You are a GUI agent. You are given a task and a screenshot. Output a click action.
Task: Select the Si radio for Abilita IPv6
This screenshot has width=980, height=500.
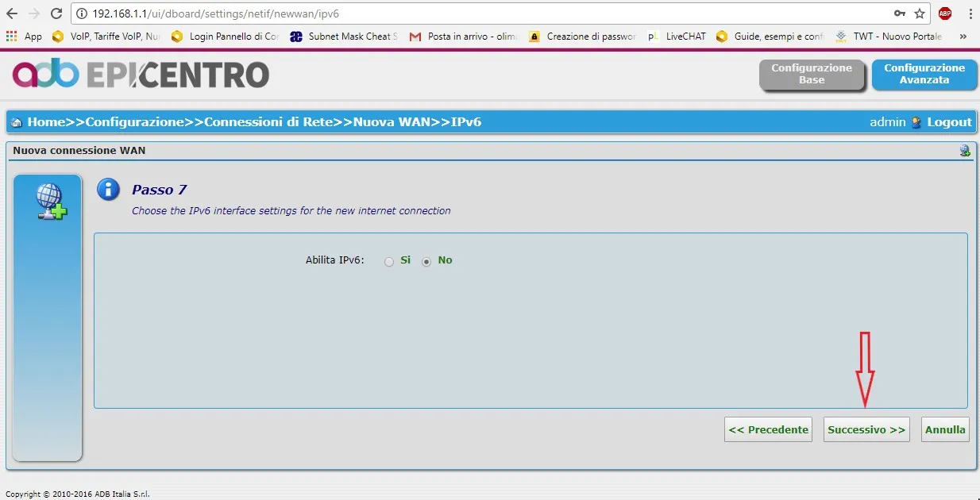tap(389, 261)
